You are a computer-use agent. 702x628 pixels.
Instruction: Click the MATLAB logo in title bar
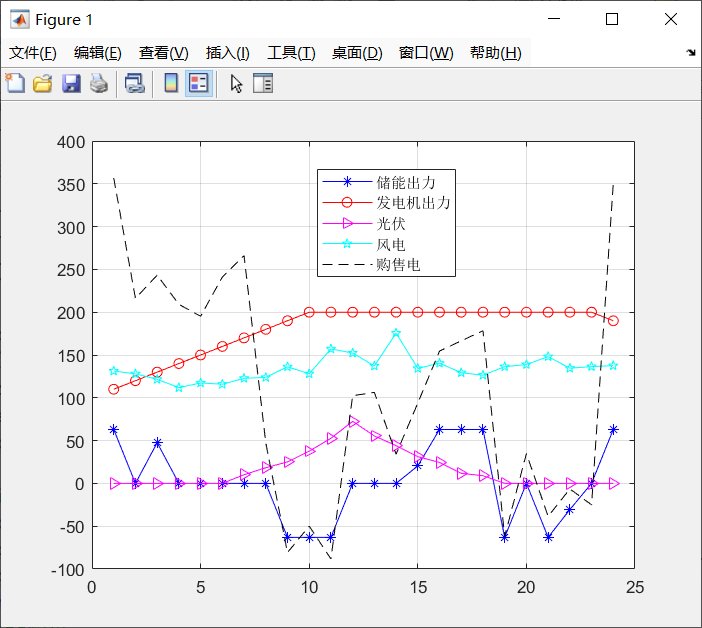pyautogui.click(x=20, y=19)
